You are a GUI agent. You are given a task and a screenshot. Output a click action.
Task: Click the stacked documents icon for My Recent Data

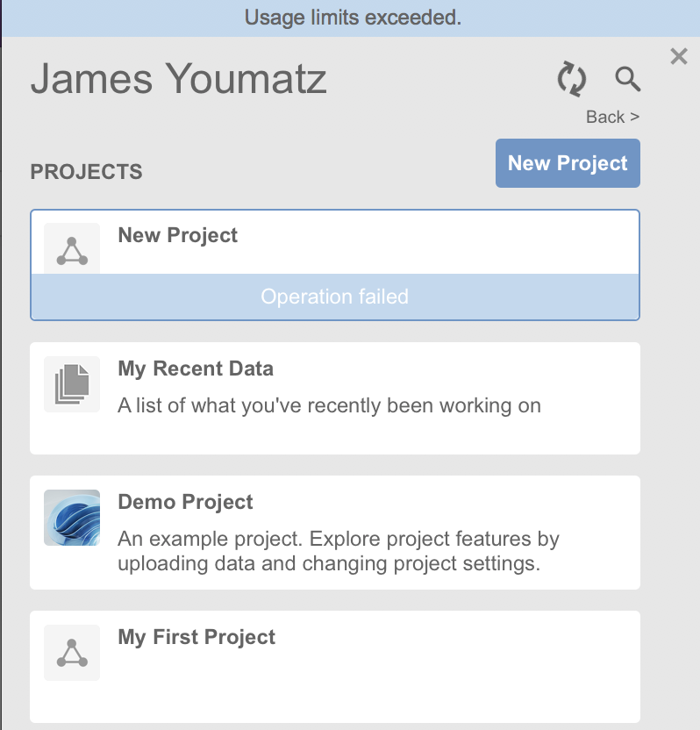pos(72,384)
